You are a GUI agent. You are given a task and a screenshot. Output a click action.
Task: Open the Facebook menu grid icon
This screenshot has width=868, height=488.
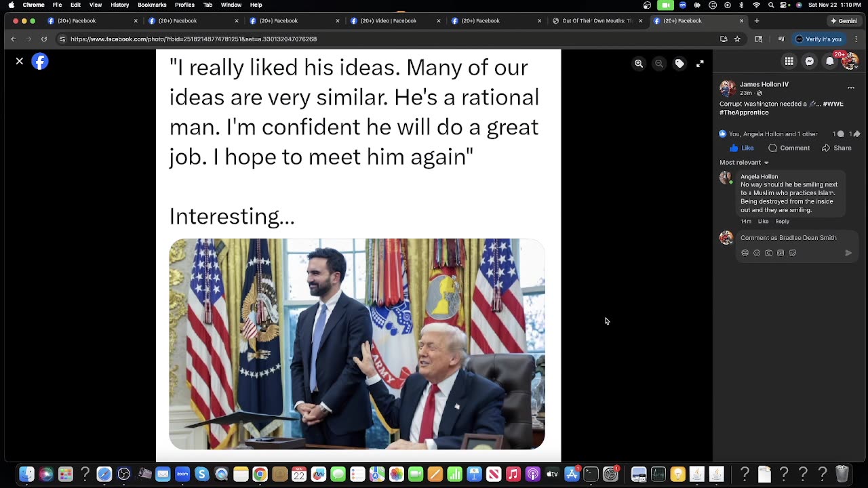click(789, 61)
